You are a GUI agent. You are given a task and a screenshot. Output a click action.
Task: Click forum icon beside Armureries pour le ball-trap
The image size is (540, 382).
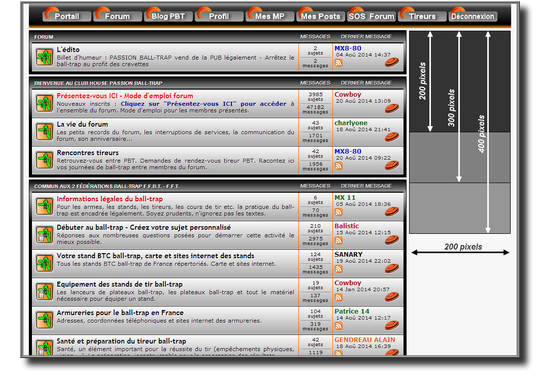[x=45, y=320]
